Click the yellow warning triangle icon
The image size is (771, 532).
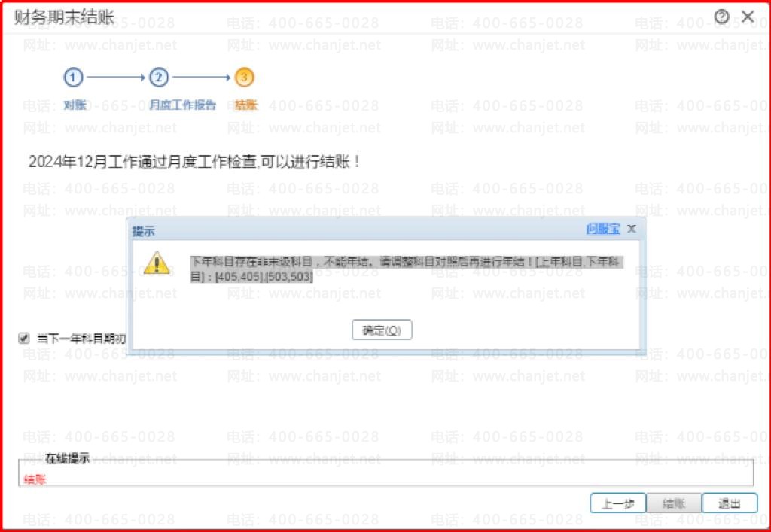[157, 263]
